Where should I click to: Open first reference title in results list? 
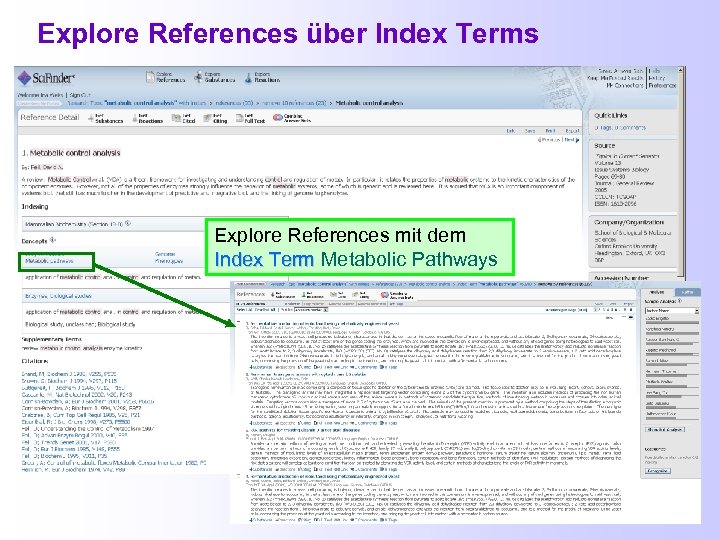point(325,324)
